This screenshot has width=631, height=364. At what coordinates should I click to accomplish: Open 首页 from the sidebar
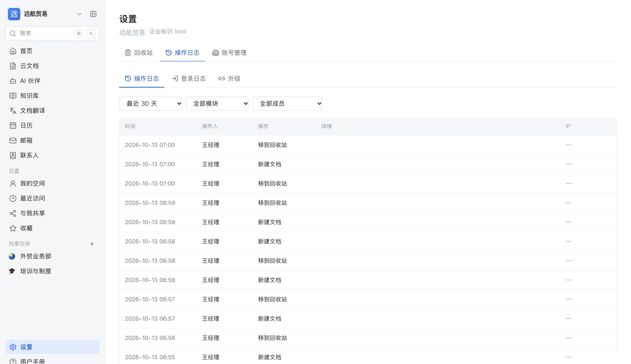tap(52, 51)
